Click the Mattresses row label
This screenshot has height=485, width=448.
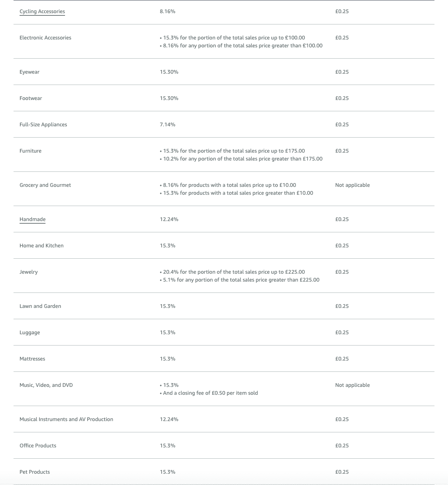point(32,359)
